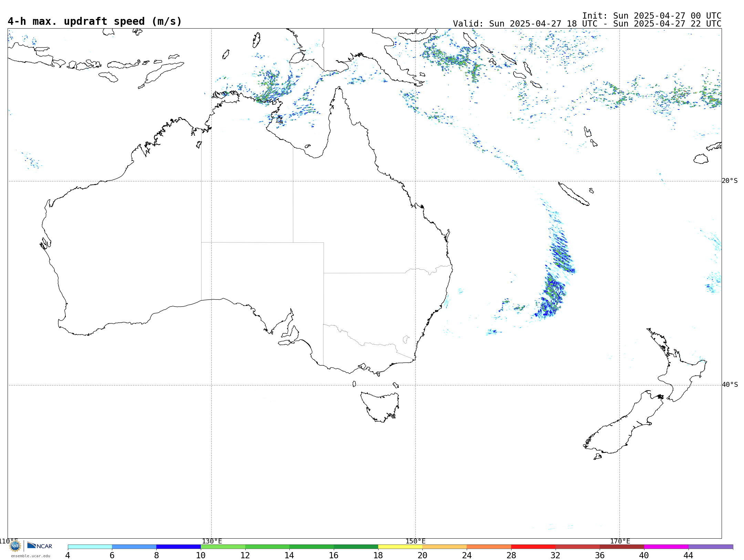Click the plot title '4-h max. updraft speed (m/s)'

(95, 21)
